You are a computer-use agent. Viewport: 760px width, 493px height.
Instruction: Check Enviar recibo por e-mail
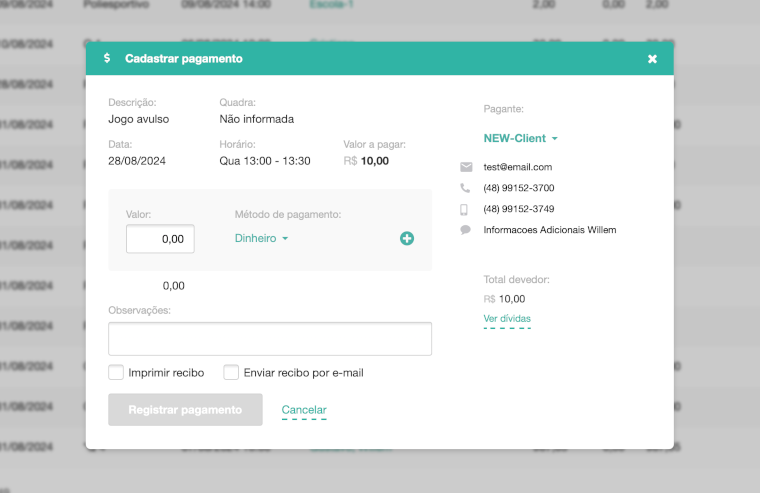click(231, 373)
